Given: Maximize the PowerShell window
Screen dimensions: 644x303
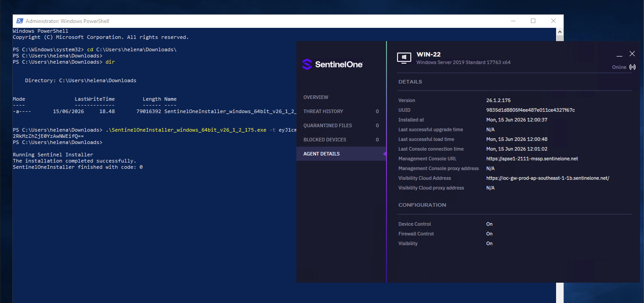Looking at the screenshot, I should pyautogui.click(x=533, y=21).
